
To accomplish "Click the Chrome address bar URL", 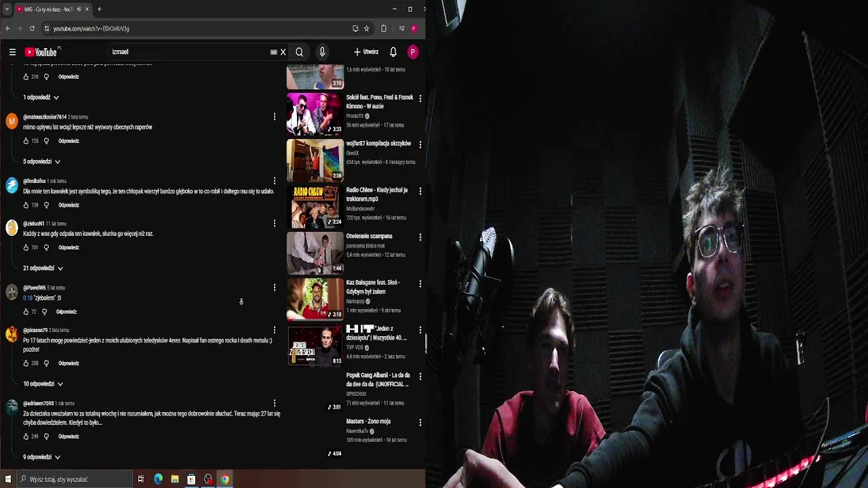I will tap(91, 28).
